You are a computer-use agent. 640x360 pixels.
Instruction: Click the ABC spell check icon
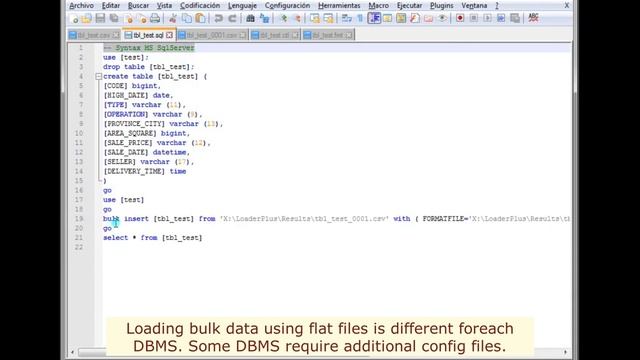point(533,18)
